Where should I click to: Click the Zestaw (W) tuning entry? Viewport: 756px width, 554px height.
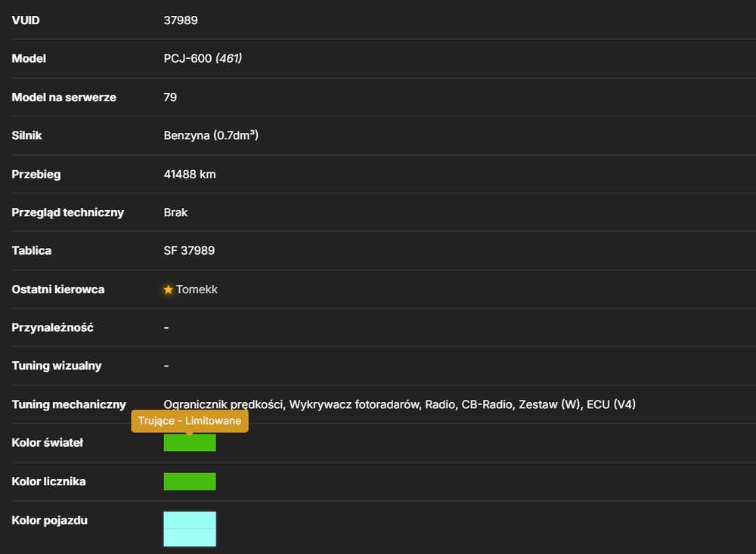point(550,404)
